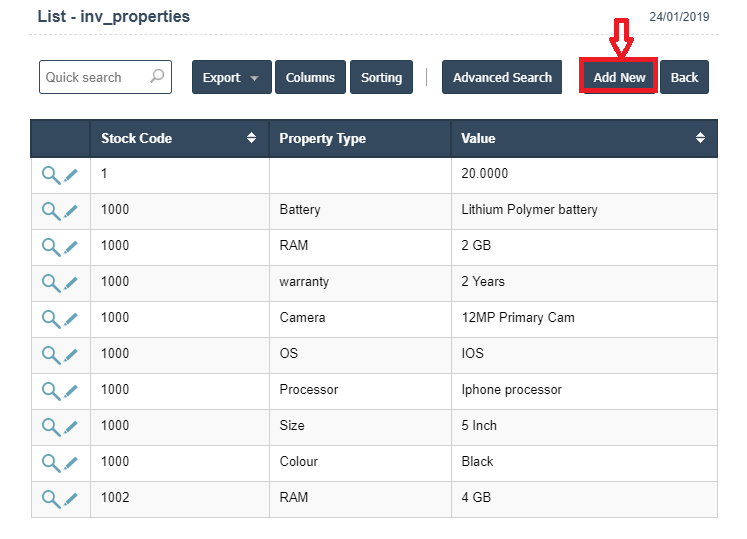Screen dimensions: 747x539
Task: Open view details for 2 GB RAM row
Action: coord(50,246)
